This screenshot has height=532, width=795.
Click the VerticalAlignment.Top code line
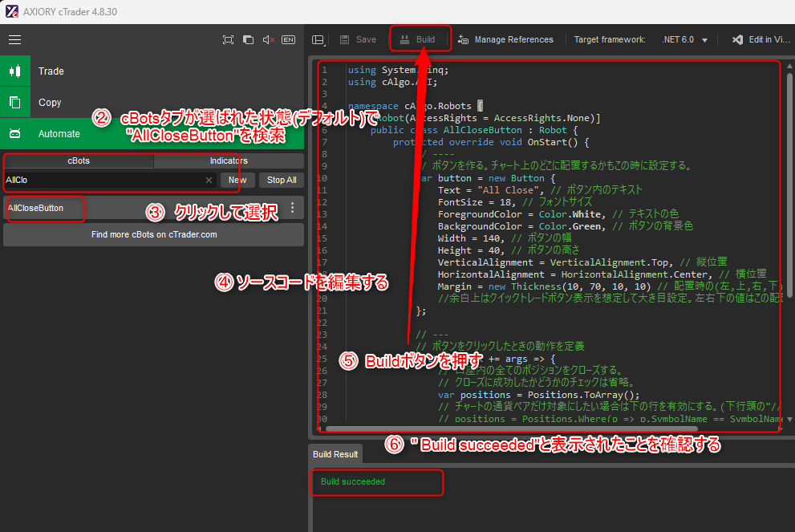point(582,262)
